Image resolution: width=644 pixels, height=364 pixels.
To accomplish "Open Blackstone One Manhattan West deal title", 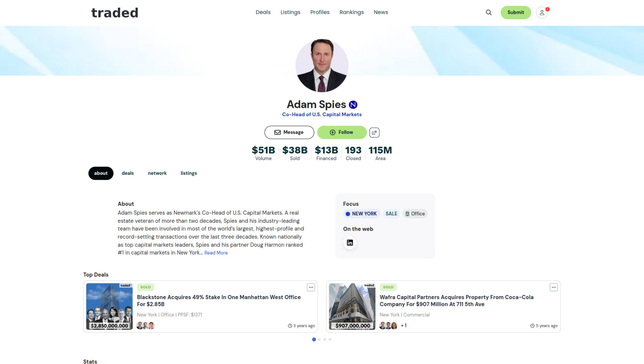I will coord(219,301).
